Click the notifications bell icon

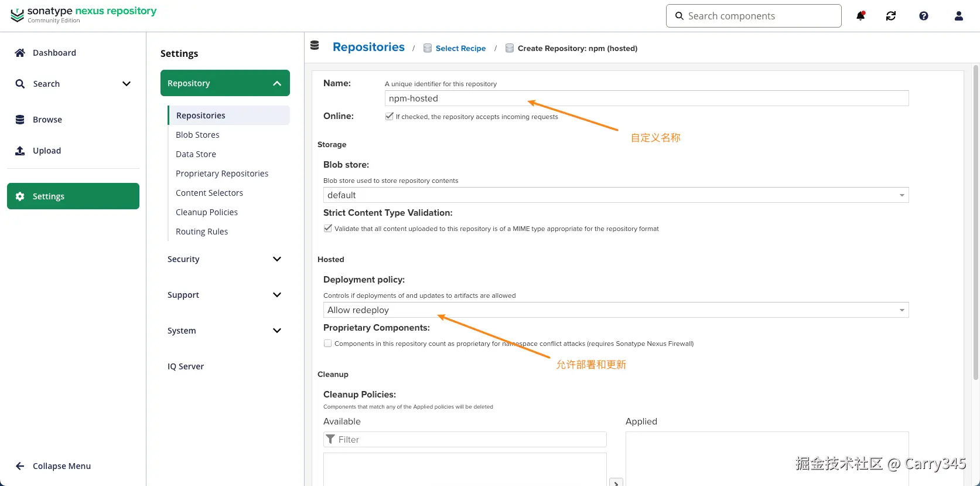coord(861,16)
